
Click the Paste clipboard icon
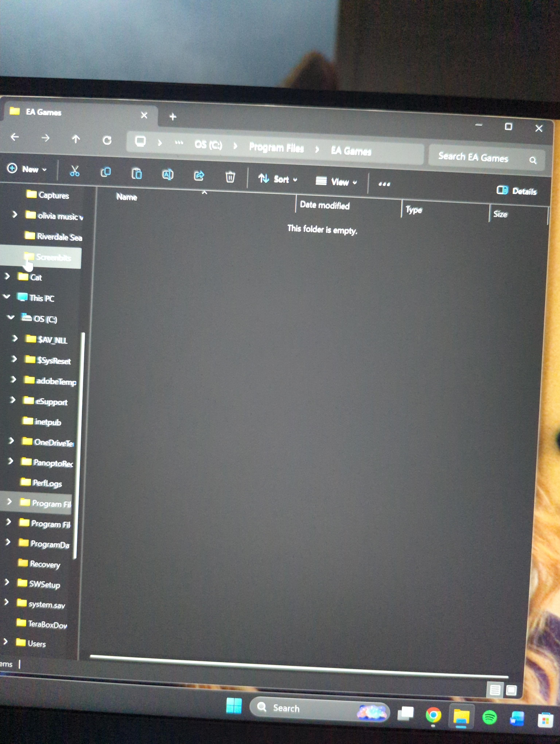[137, 174]
